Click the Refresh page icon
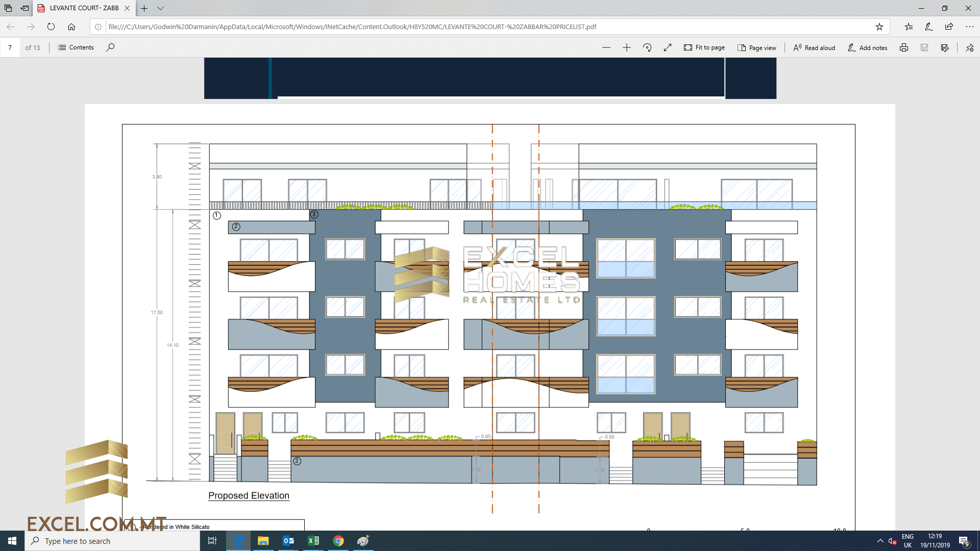 51,27
